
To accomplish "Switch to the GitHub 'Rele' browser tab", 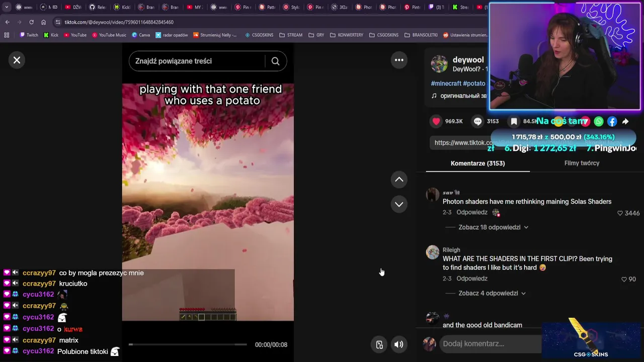I will 98,7.
